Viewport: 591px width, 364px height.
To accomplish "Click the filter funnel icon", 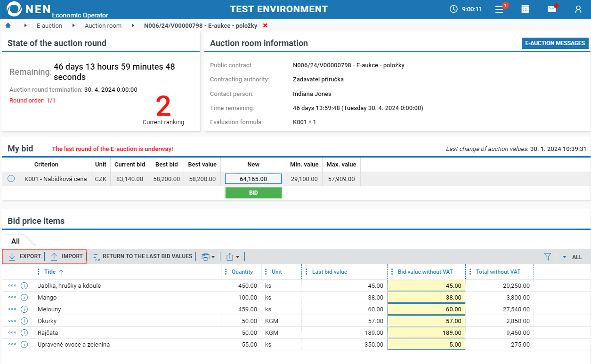I will (x=547, y=257).
